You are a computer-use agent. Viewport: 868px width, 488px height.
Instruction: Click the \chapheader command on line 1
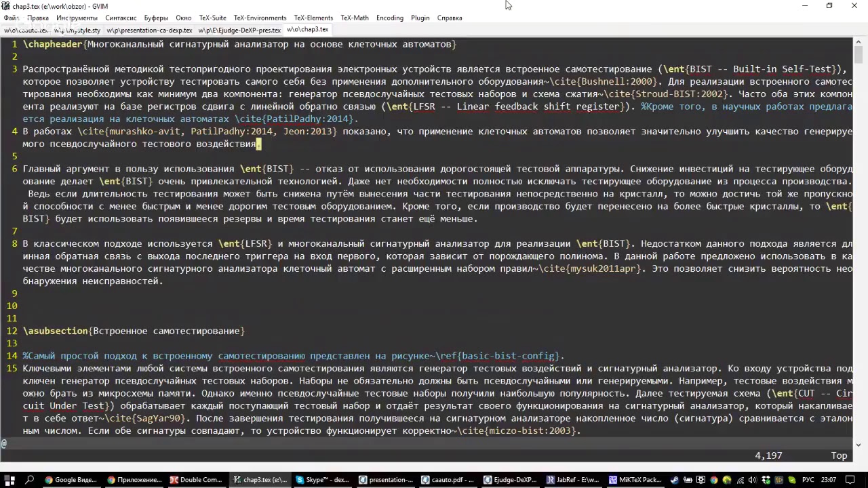(x=53, y=44)
